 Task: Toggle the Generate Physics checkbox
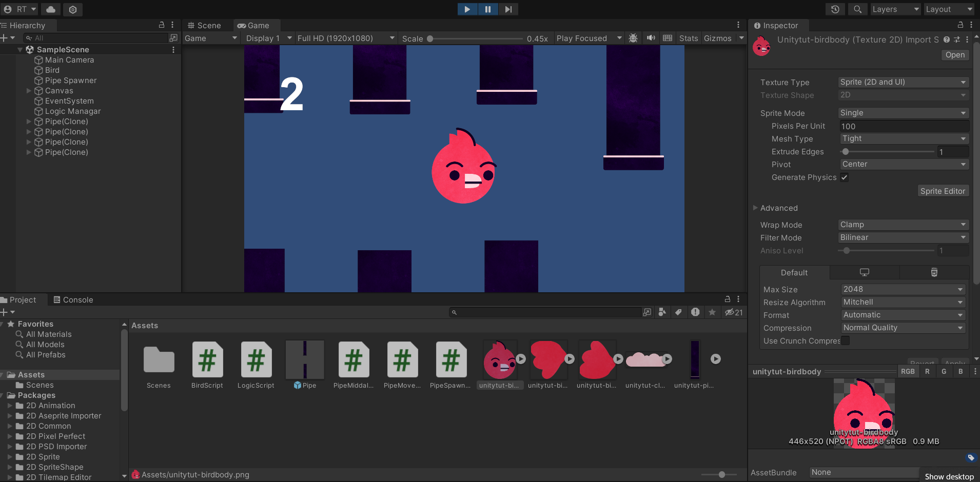pyautogui.click(x=844, y=177)
